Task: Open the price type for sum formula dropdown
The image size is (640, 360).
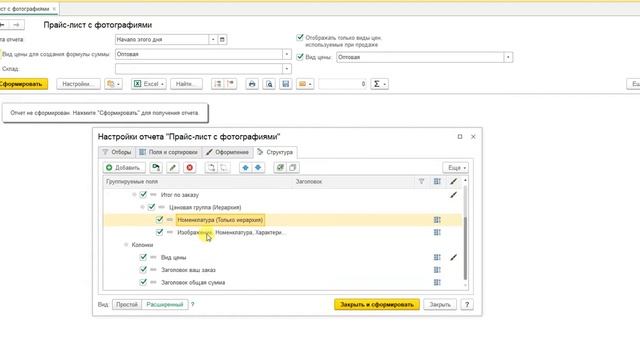Action: pyautogui.click(x=287, y=54)
